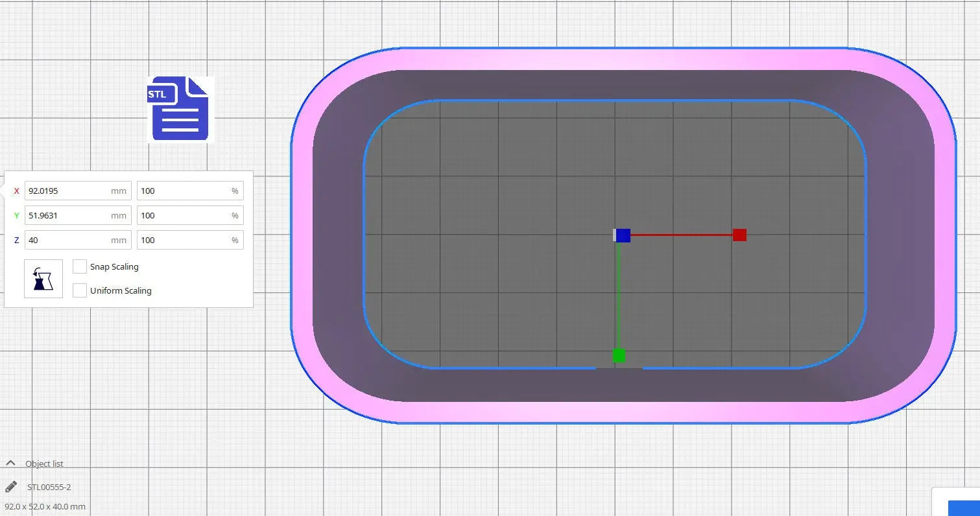Focus the X size field showing 92.0195 mm
Screen dimensions: 980x516
point(68,191)
